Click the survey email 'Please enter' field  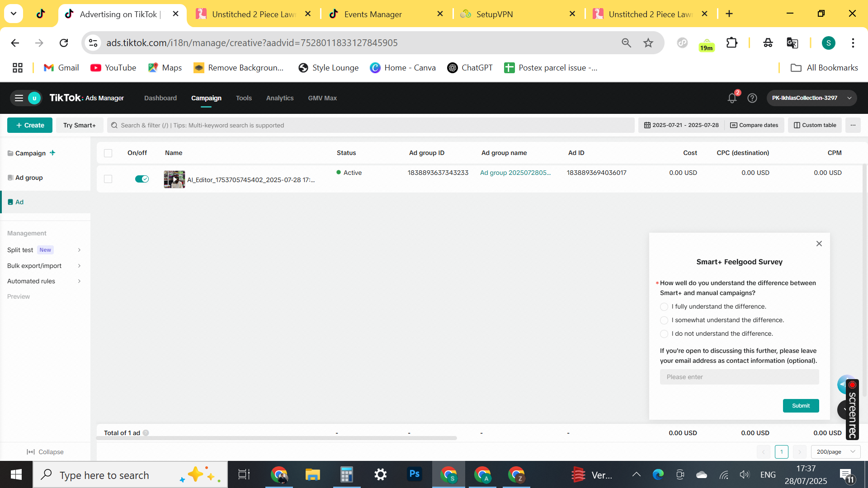[739, 377]
